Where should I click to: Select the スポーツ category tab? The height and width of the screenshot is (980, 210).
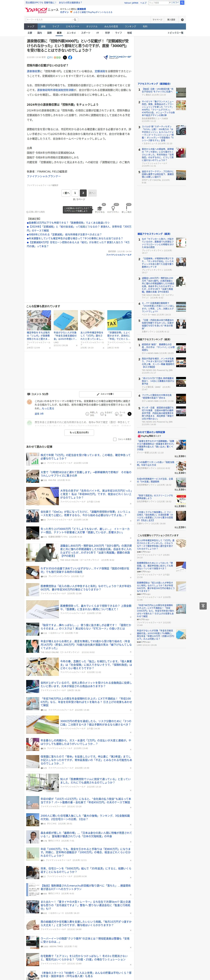[x=86, y=33]
